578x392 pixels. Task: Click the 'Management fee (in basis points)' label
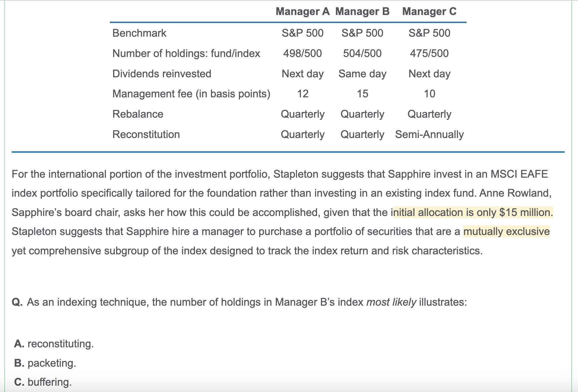[191, 94]
